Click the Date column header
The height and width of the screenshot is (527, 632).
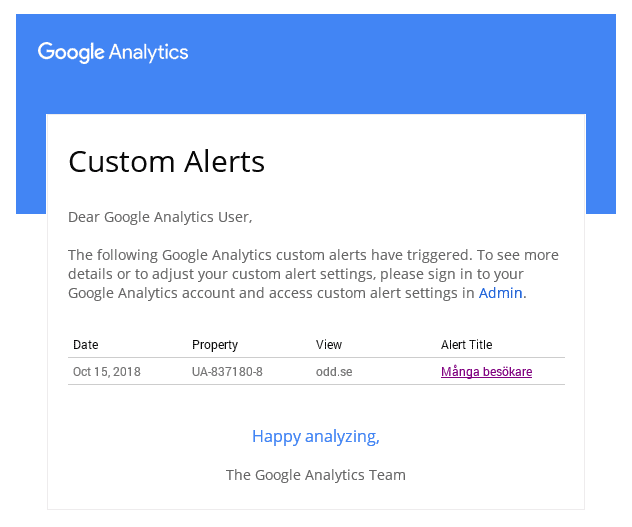[x=85, y=345]
